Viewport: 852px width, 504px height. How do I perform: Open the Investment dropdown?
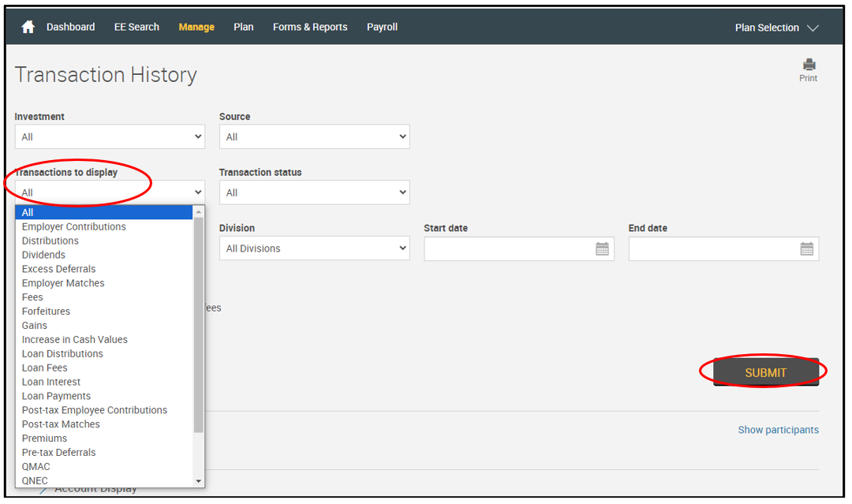[110, 137]
